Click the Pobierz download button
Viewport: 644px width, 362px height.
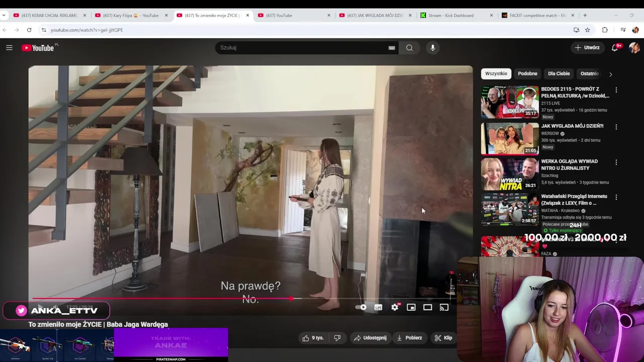point(410,338)
